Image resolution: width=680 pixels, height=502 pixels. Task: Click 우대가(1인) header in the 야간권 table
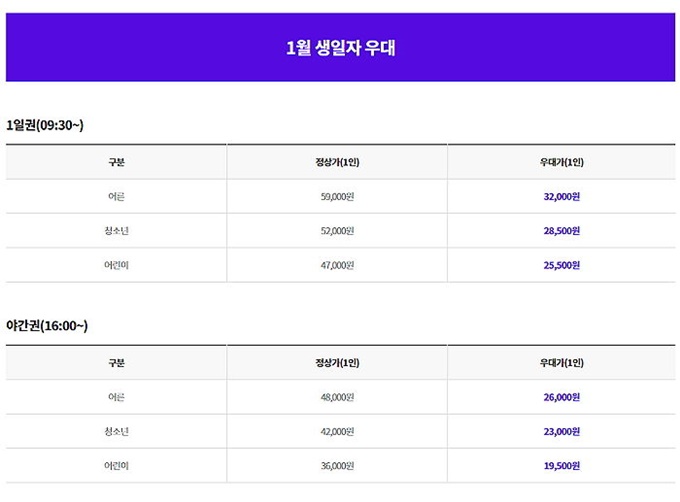pyautogui.click(x=562, y=363)
